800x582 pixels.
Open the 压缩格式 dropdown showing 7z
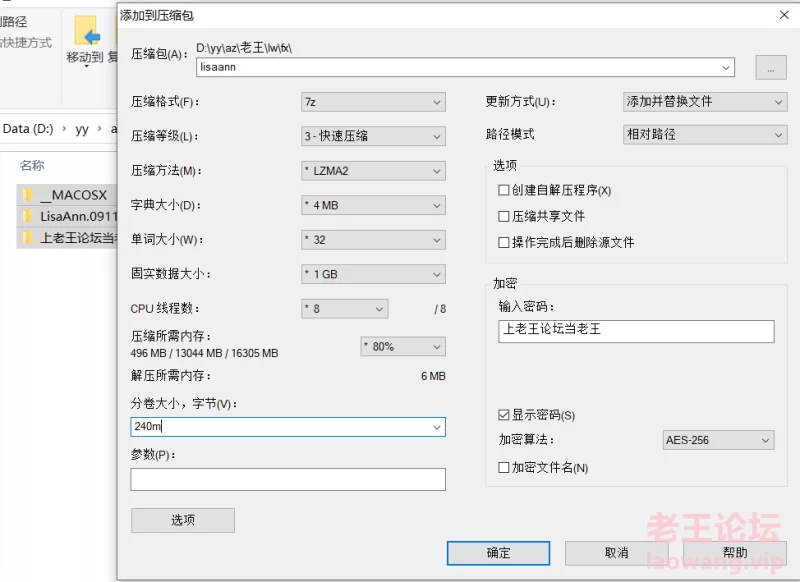pyautogui.click(x=373, y=102)
